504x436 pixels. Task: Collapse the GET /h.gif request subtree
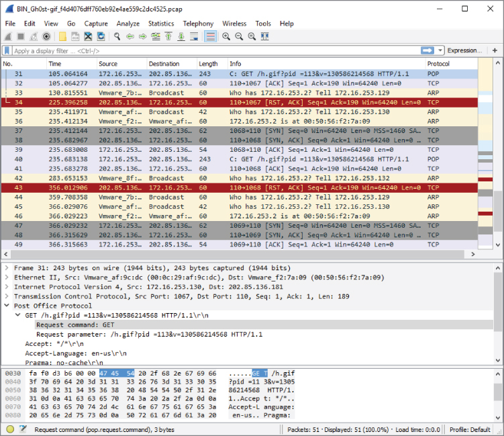click(18, 315)
